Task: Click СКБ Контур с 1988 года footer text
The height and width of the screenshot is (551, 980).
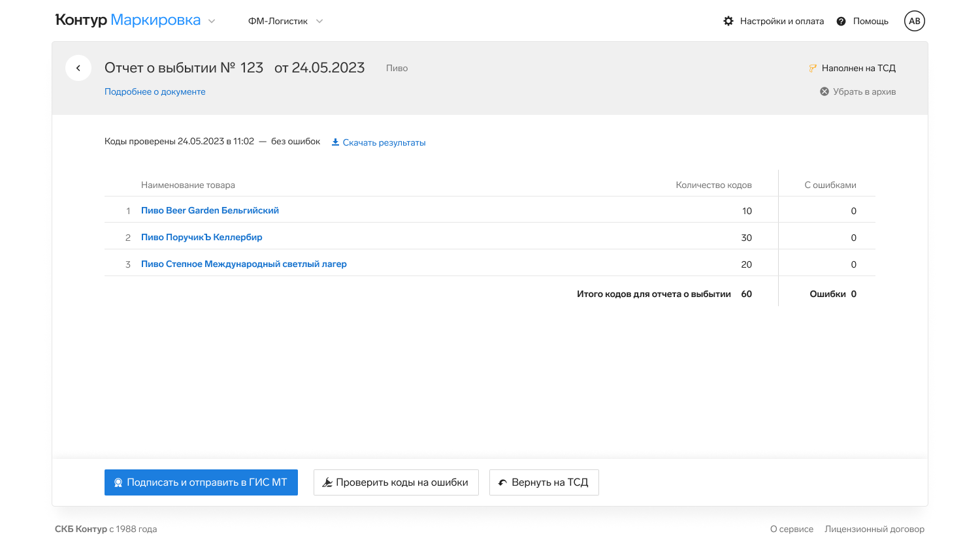Action: [106, 529]
